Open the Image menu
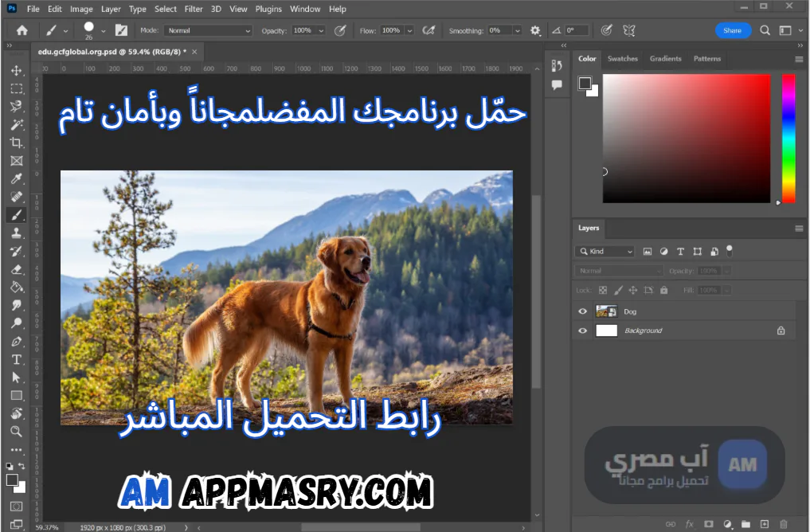Image resolution: width=810 pixels, height=532 pixels. click(81, 9)
